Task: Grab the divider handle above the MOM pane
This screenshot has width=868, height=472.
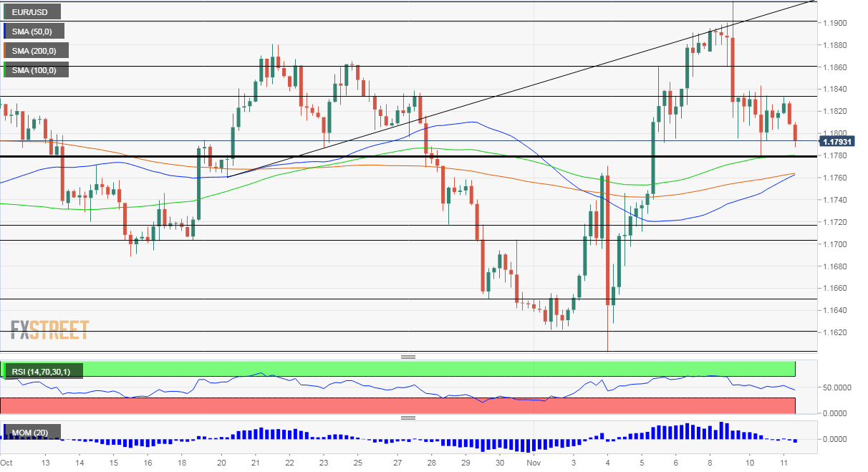Action: click(408, 418)
